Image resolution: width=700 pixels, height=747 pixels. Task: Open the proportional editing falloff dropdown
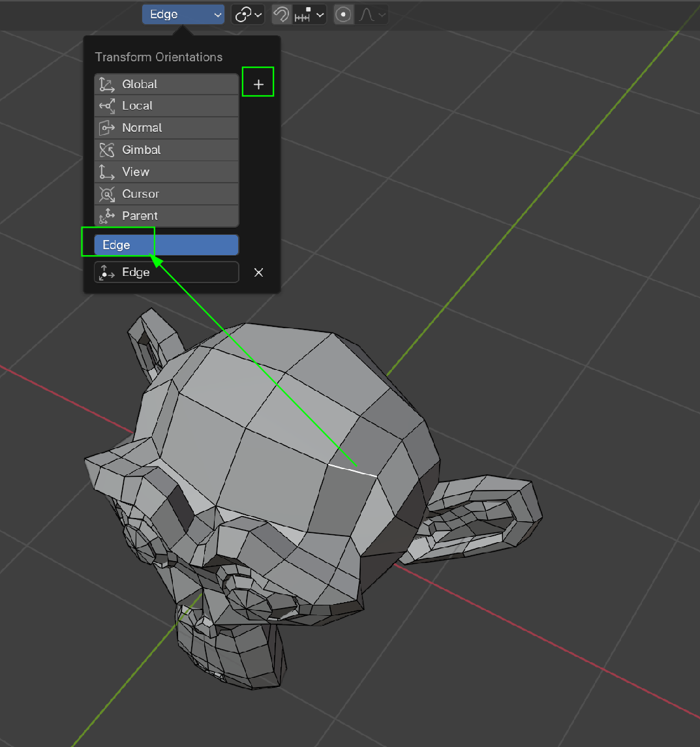coord(371,14)
